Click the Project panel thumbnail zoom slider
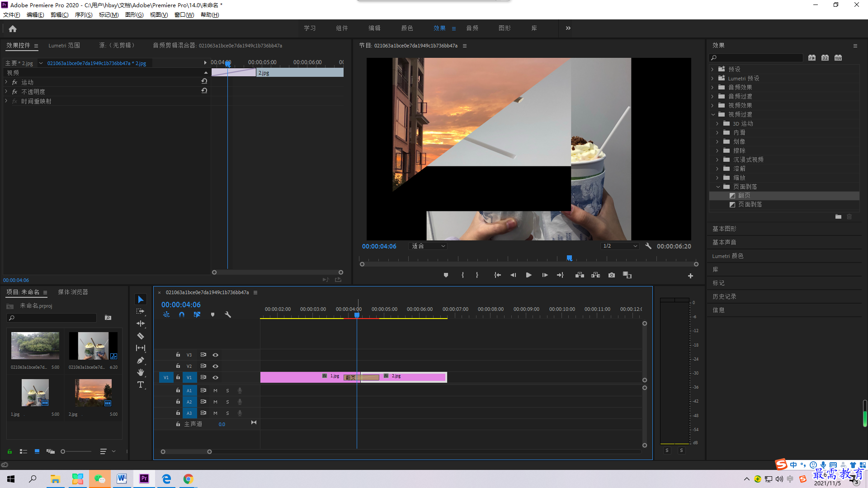This screenshot has width=868, height=488. [76, 451]
